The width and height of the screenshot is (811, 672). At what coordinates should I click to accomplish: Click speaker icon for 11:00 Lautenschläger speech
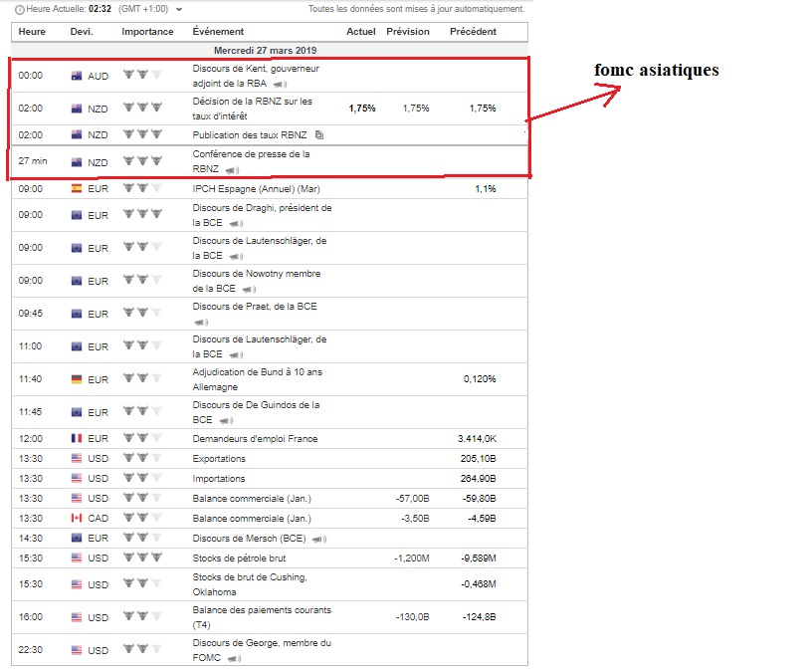click(x=236, y=354)
